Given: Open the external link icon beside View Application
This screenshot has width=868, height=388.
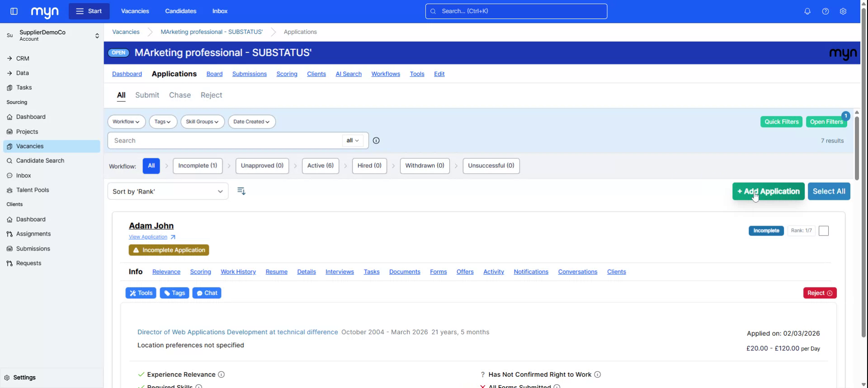Looking at the screenshot, I should coord(173,237).
